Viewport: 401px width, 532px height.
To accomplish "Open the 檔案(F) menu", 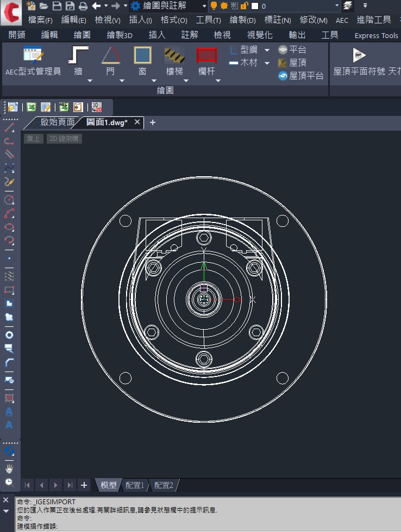I will coord(40,20).
